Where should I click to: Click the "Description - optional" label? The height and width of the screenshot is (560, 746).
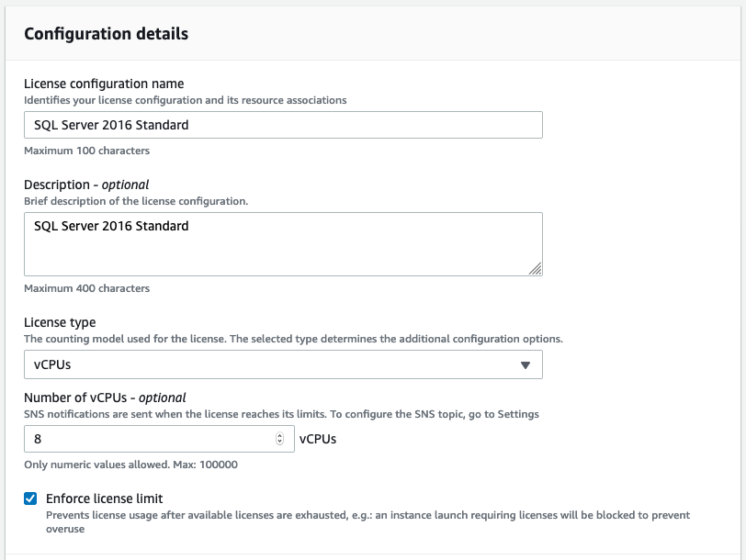pos(86,185)
